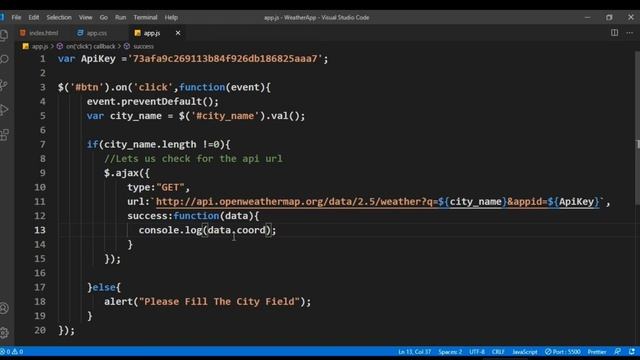Click errors and warnings count in status bar
The width and height of the screenshot is (640, 360).
point(12,351)
